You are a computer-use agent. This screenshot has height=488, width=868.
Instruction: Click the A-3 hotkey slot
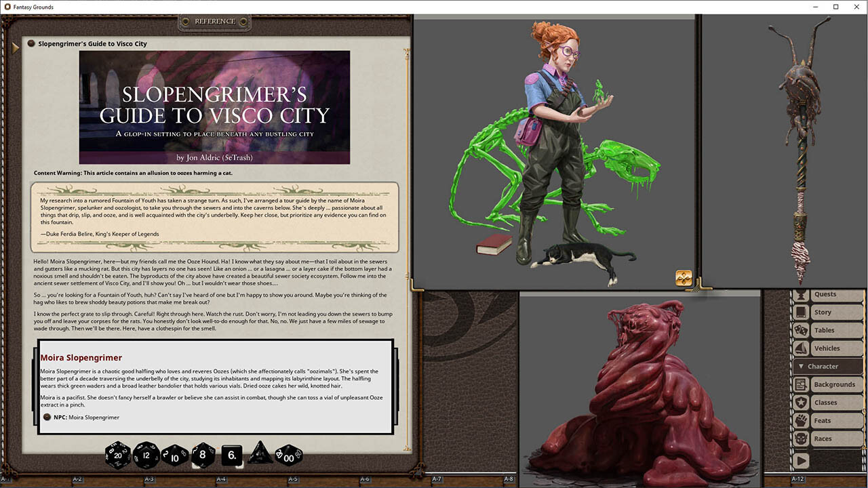tap(149, 480)
